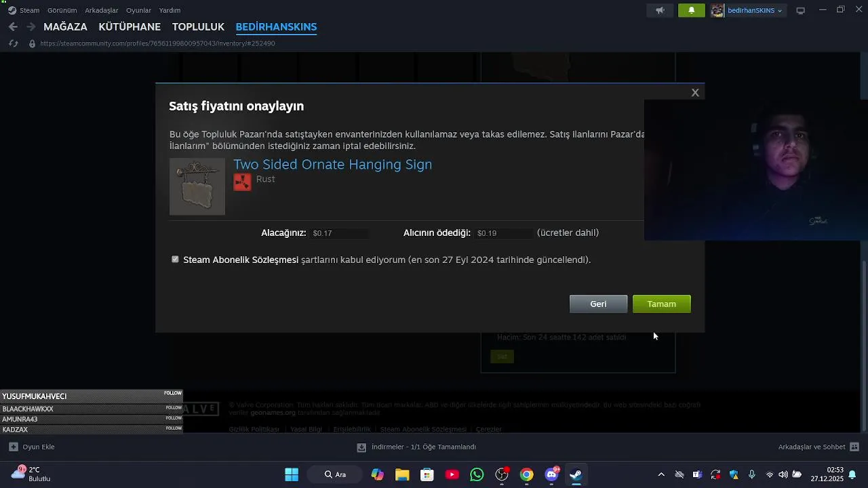Image resolution: width=868 pixels, height=488 pixels.
Task: Open the green notifications bell
Action: pyautogui.click(x=692, y=10)
